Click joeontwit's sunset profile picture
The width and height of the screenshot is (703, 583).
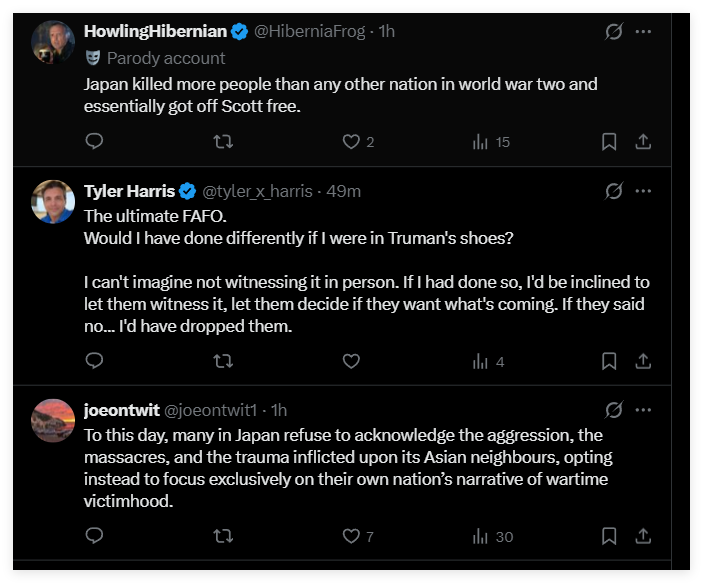53,420
